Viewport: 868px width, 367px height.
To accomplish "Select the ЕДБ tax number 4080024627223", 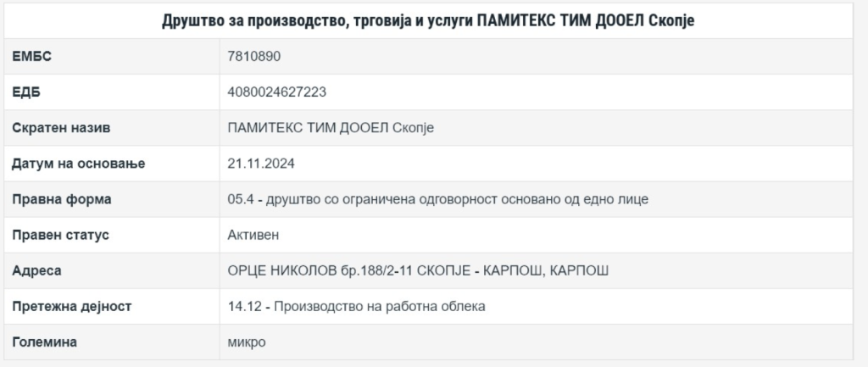I will (277, 92).
